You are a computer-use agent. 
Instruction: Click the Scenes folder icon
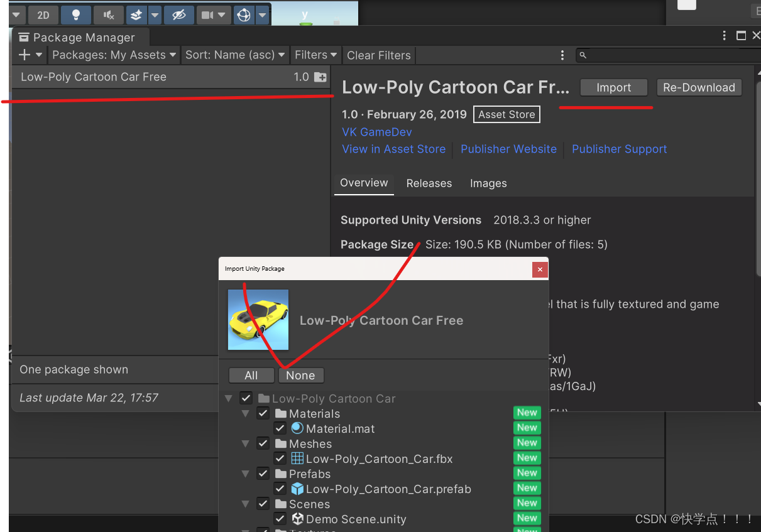[x=281, y=504]
